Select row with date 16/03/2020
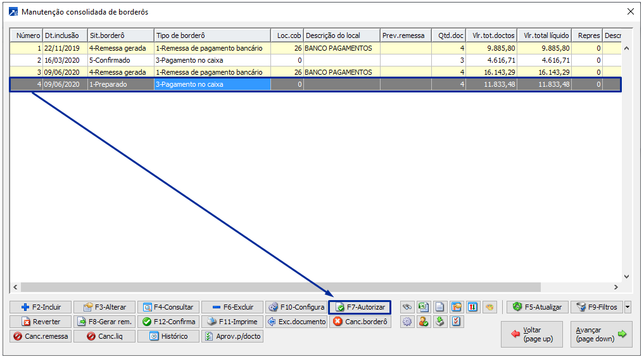644x359 pixels. [315, 60]
